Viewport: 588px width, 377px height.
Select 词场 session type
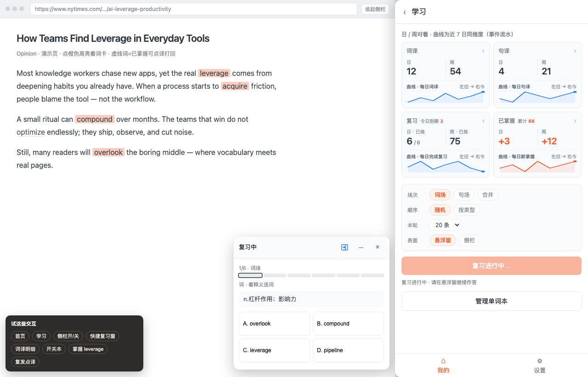(x=440, y=195)
